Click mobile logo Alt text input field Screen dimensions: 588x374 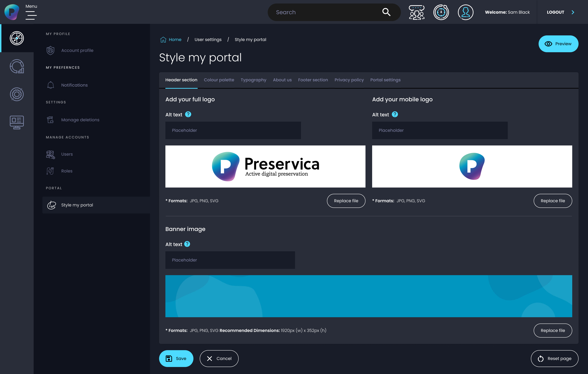440,130
